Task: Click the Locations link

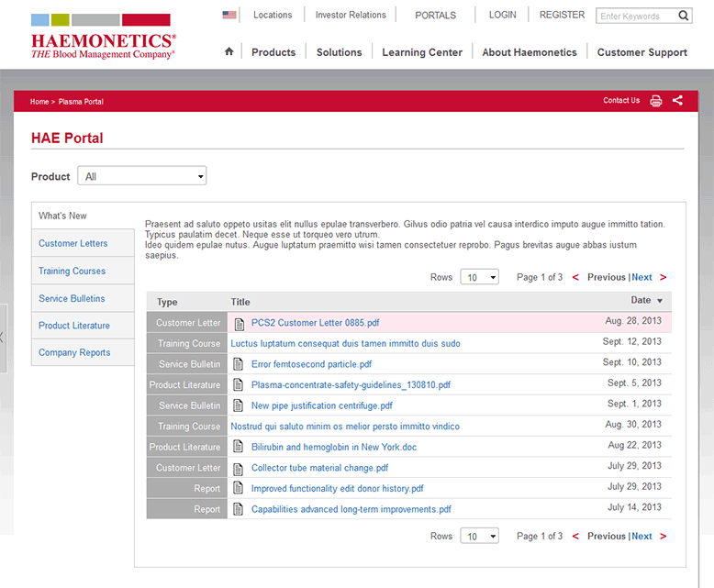Action: [x=273, y=15]
